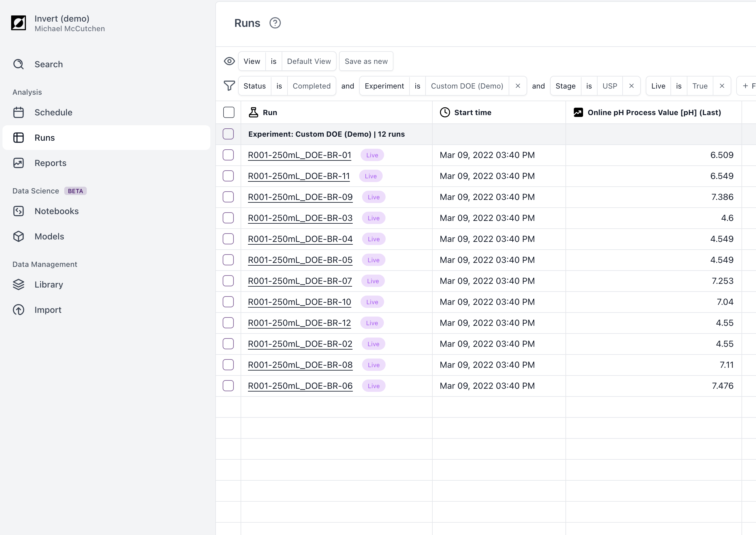Select the experiment group checkbox for Custom DOE
The image size is (756, 535).
tap(228, 134)
